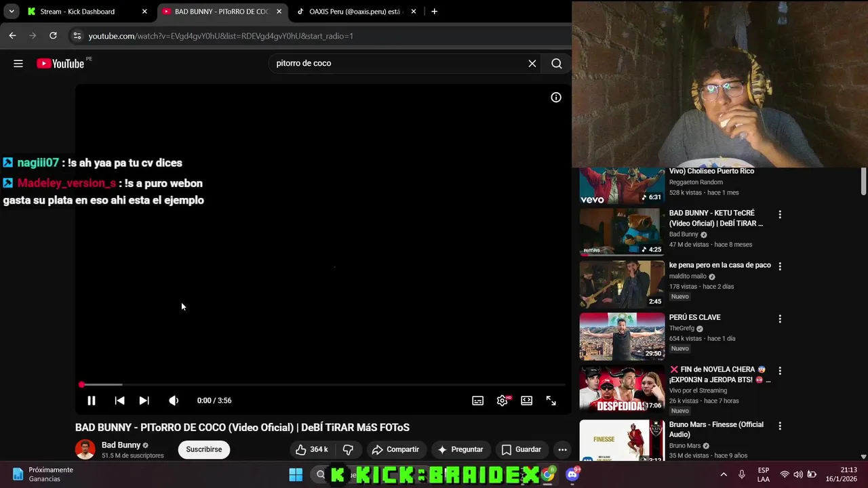This screenshot has width=868, height=488.
Task: Open the Próximamente Ganancias taskbar widget
Action: click(x=42, y=474)
